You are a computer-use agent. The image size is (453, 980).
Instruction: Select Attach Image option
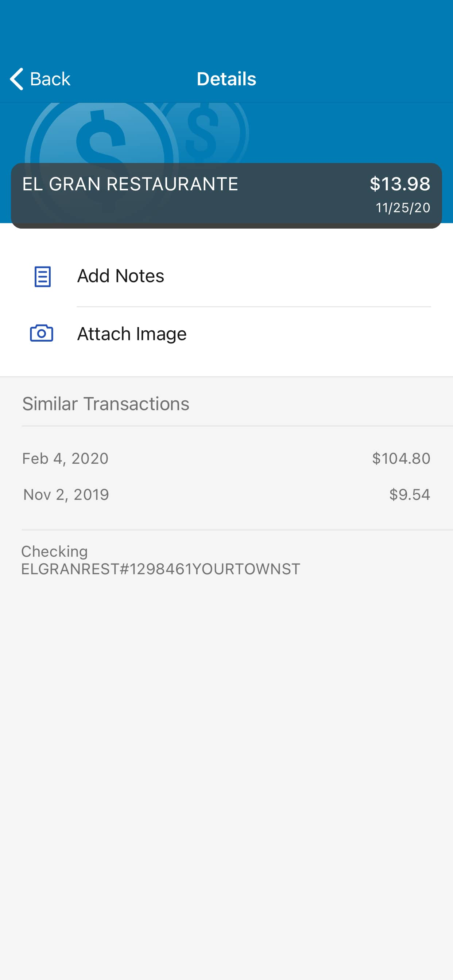coord(226,334)
